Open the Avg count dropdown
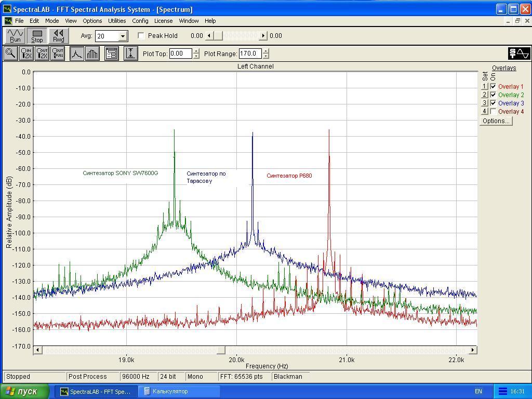532x399 pixels. click(123, 36)
